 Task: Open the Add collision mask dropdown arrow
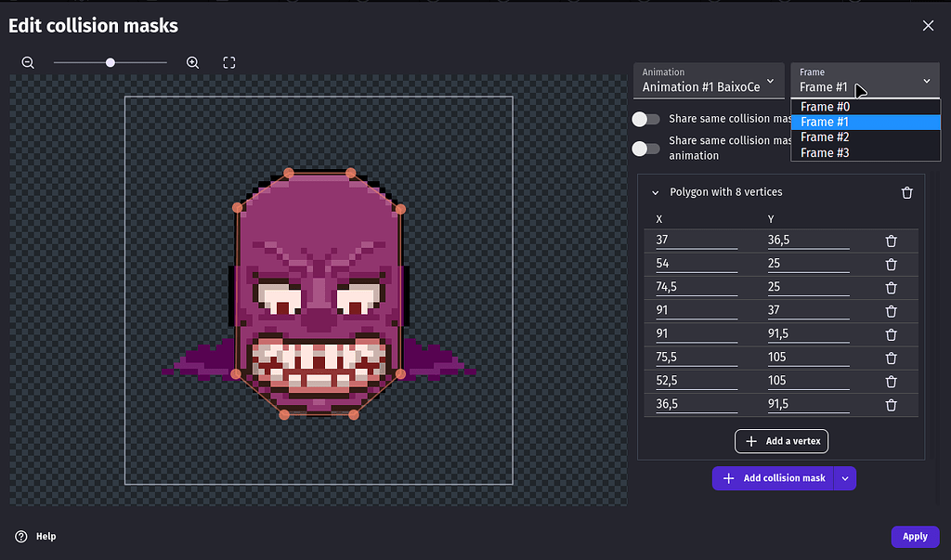point(843,477)
